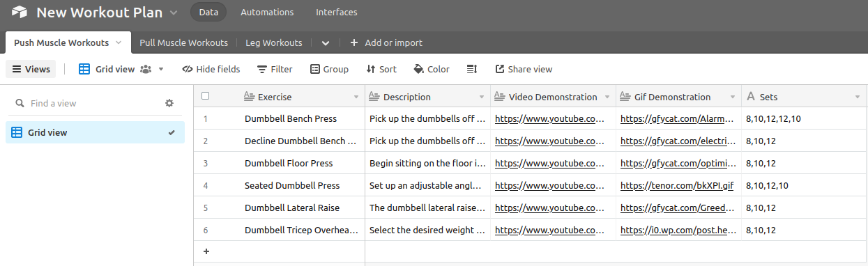Screen dimensions: 868x266
Task: Open the Video Demonstration column dropdown arrow
Action: click(607, 97)
